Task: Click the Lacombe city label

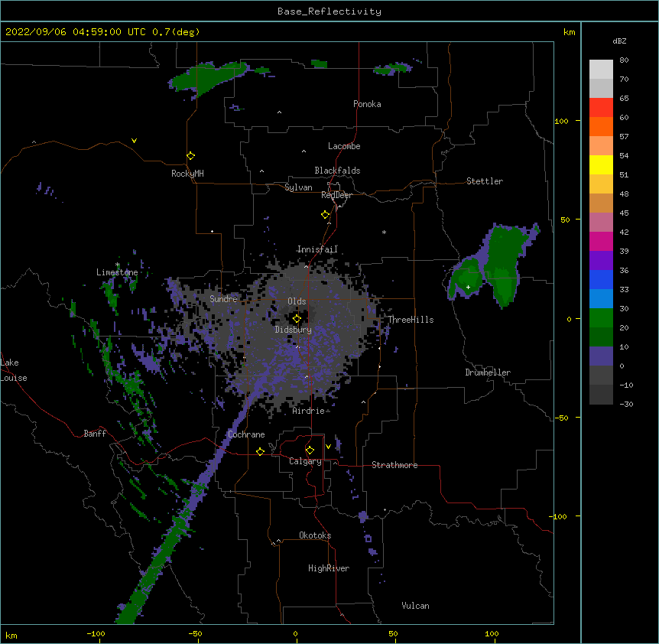Action: click(x=344, y=146)
